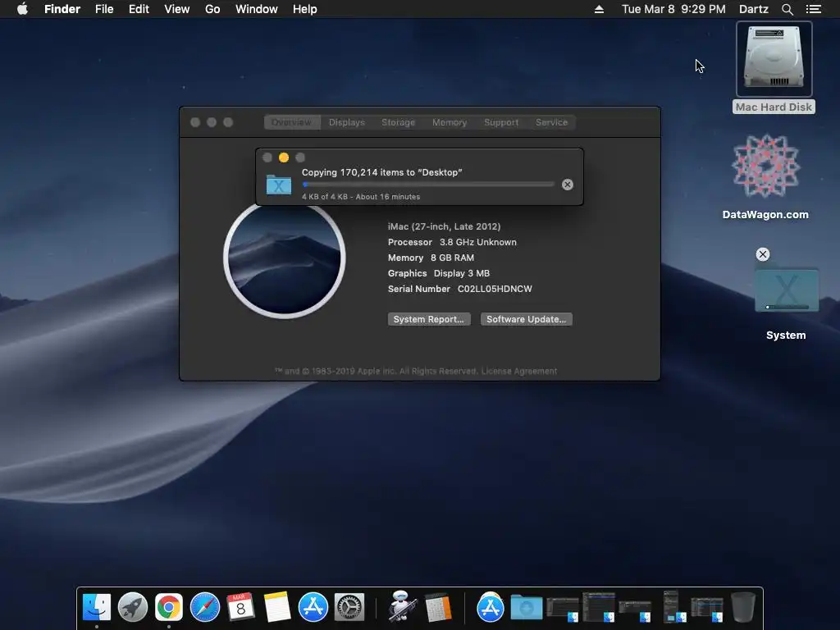The height and width of the screenshot is (630, 840).
Task: Select the Mac Hard Disk desktop icon
Action: [774, 59]
